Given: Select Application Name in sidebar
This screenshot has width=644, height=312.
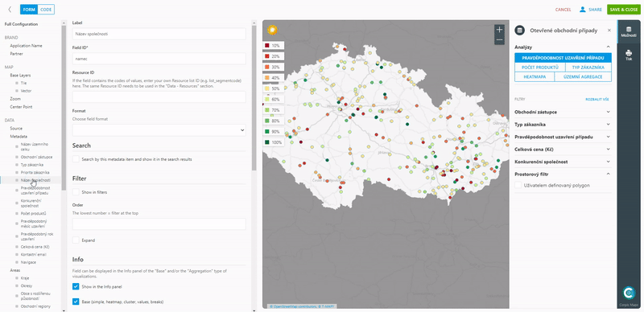Looking at the screenshot, I should coord(26,46).
